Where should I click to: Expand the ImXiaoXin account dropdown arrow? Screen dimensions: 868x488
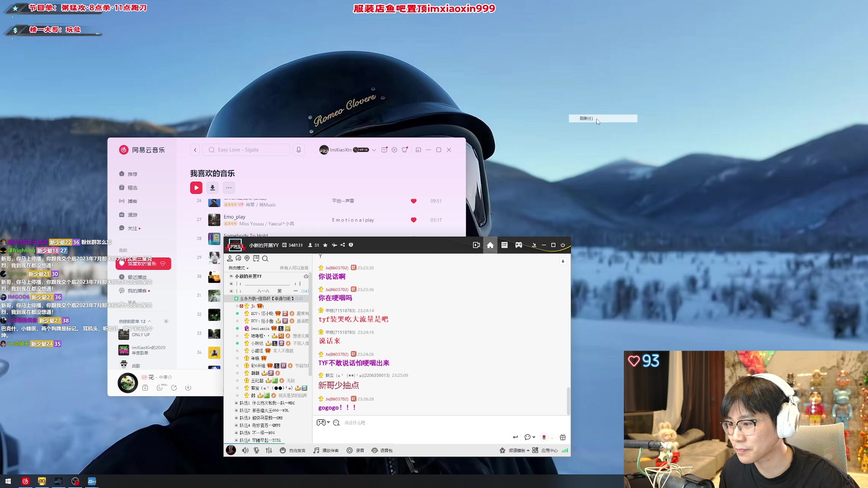click(374, 150)
